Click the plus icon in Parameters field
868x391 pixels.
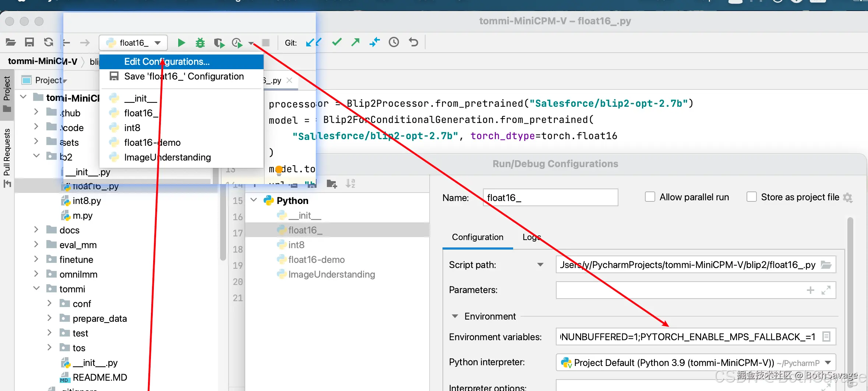[x=810, y=290]
